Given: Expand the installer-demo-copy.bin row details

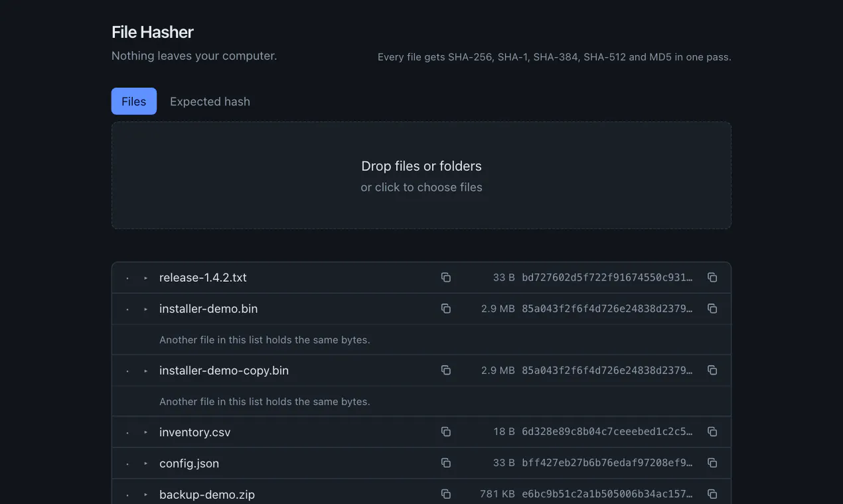Looking at the screenshot, I should click(x=146, y=371).
